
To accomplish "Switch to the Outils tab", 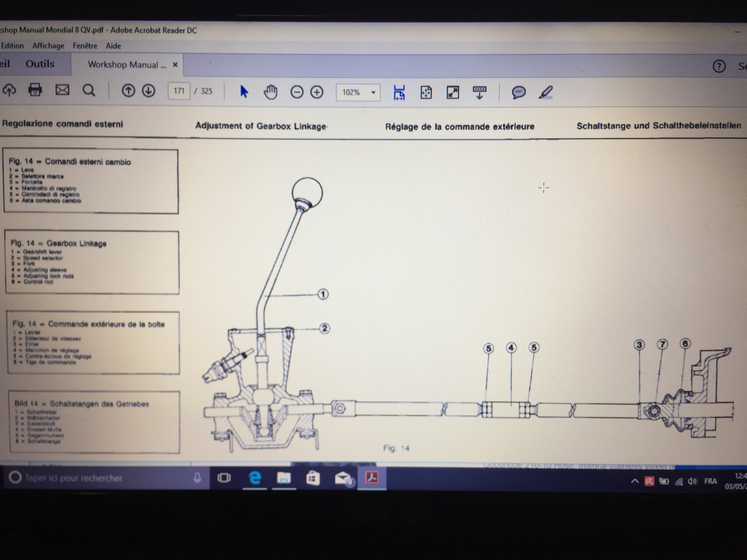I will click(x=40, y=64).
